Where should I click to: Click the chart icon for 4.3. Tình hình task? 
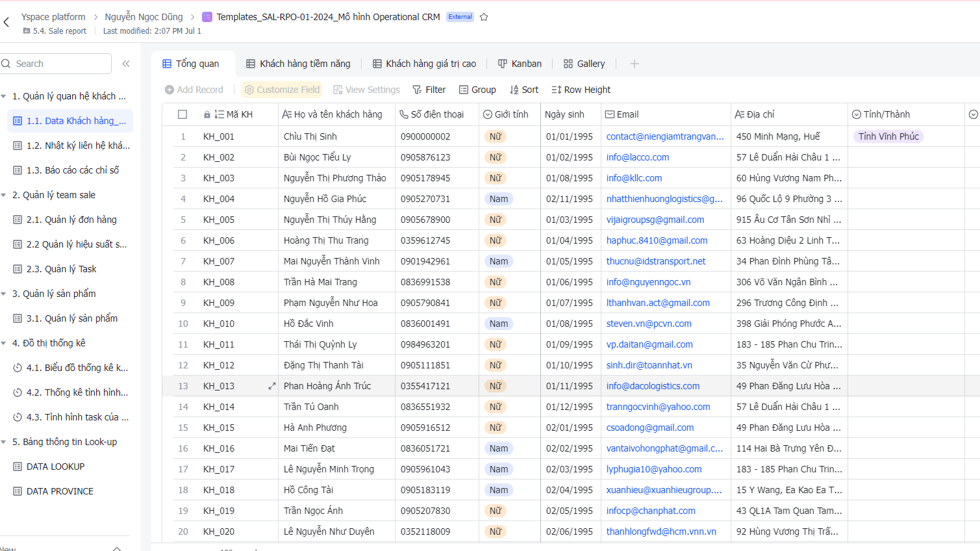click(18, 417)
